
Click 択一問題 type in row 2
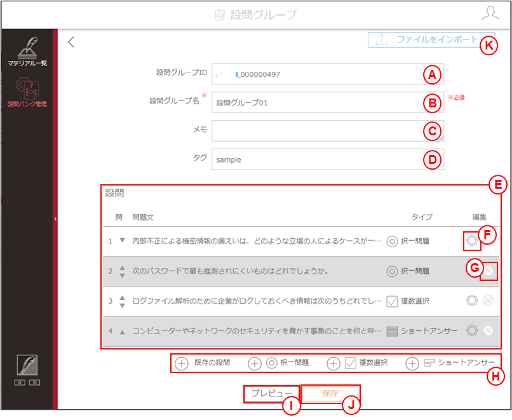pos(408,271)
